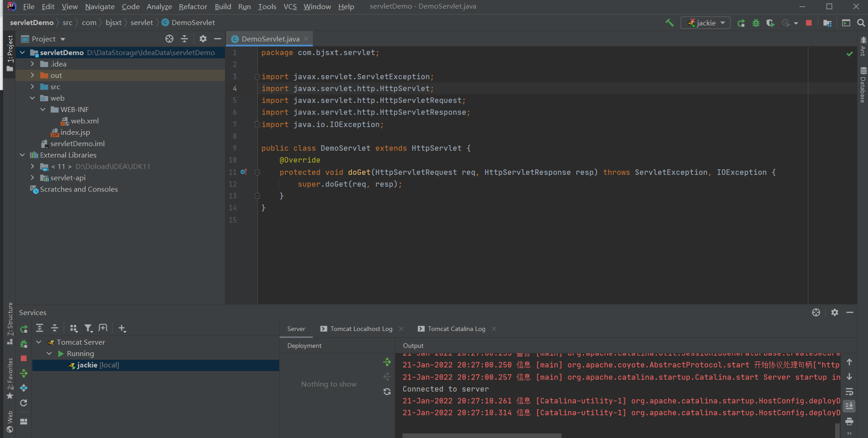Open the Services filter dropdown
Screen dimensions: 868x438
(88, 328)
